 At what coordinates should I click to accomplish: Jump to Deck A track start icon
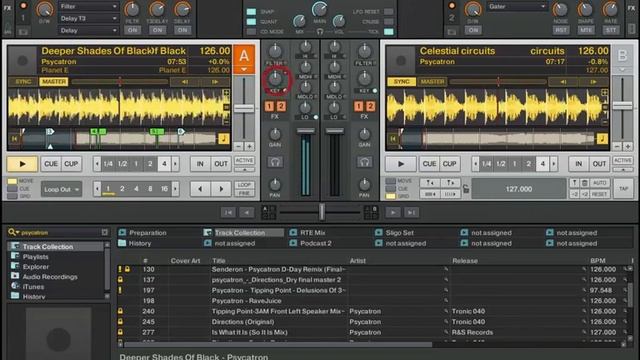coord(14,139)
